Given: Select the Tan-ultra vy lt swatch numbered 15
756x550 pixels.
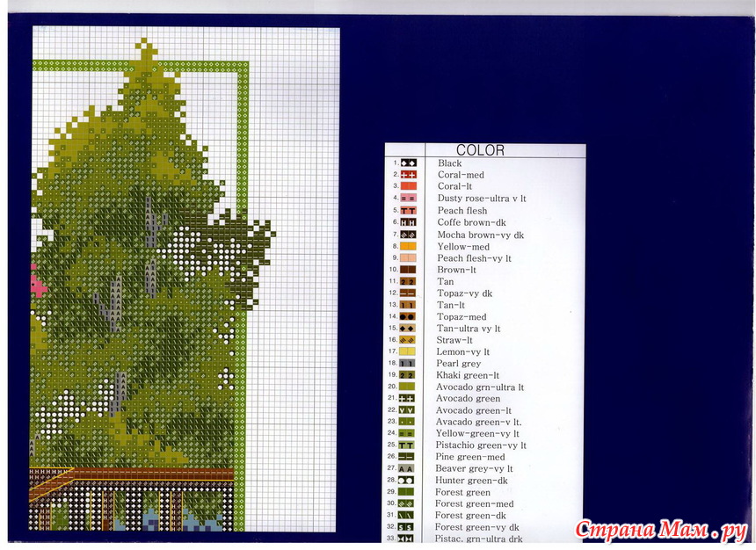Looking at the screenshot, I should coord(407,329).
